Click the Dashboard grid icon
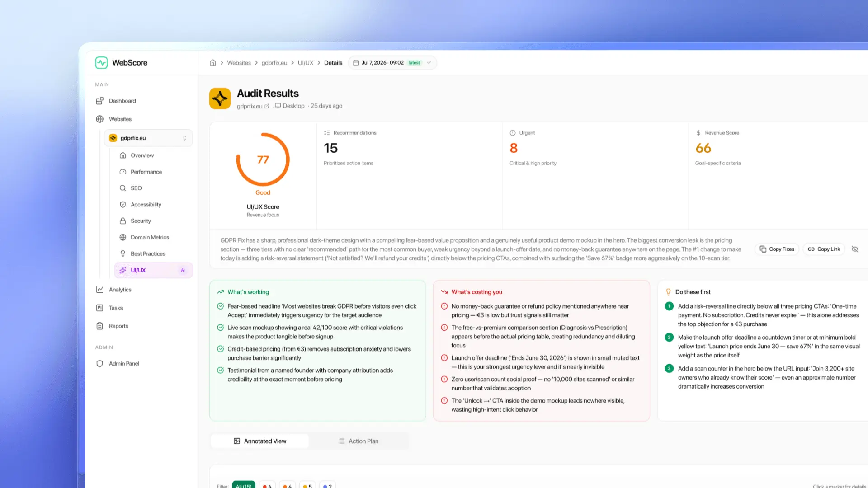 tap(99, 101)
